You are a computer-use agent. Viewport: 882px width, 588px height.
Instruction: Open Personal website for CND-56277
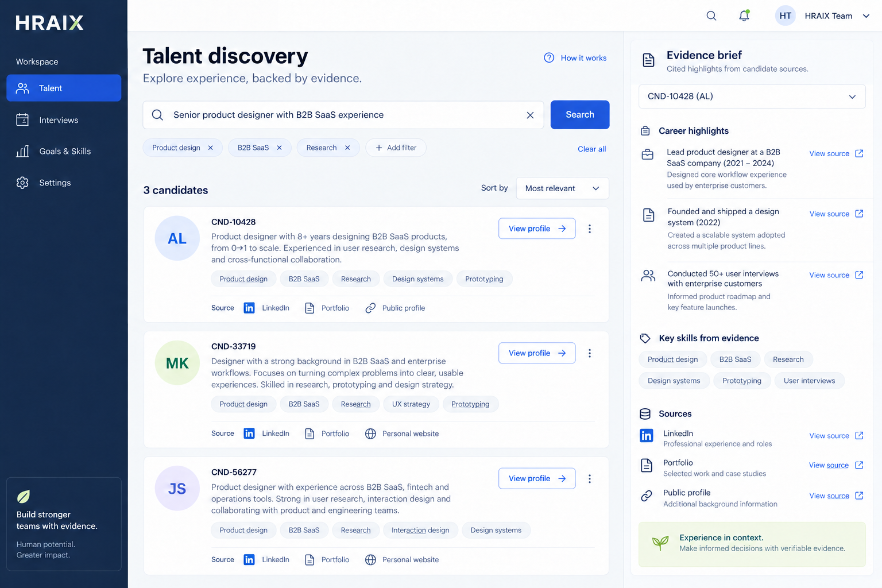point(402,559)
